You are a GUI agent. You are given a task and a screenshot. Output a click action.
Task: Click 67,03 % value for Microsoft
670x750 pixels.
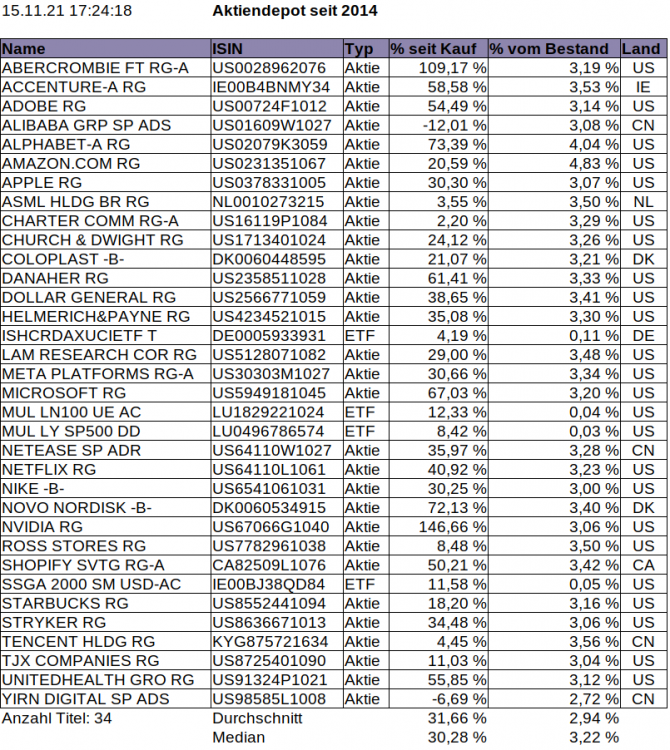(438, 393)
